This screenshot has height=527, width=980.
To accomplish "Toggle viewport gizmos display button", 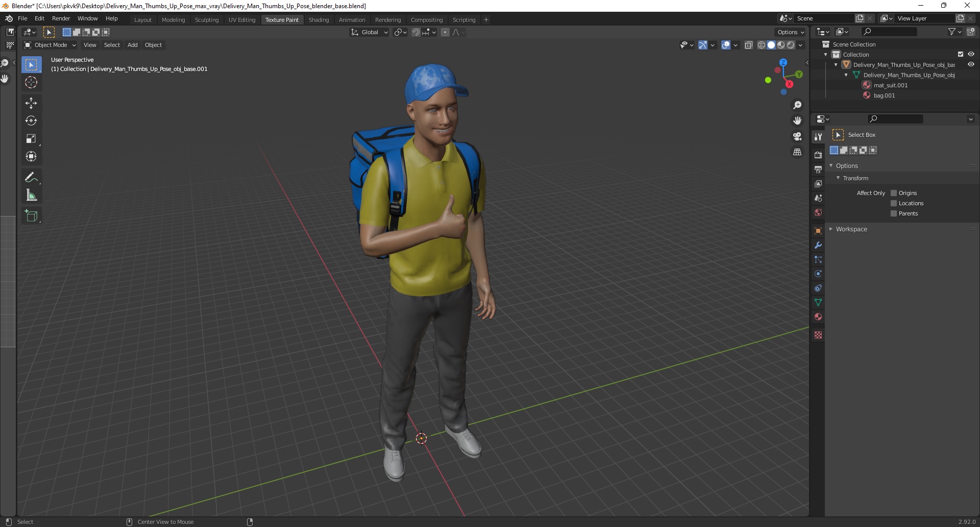I will point(703,45).
